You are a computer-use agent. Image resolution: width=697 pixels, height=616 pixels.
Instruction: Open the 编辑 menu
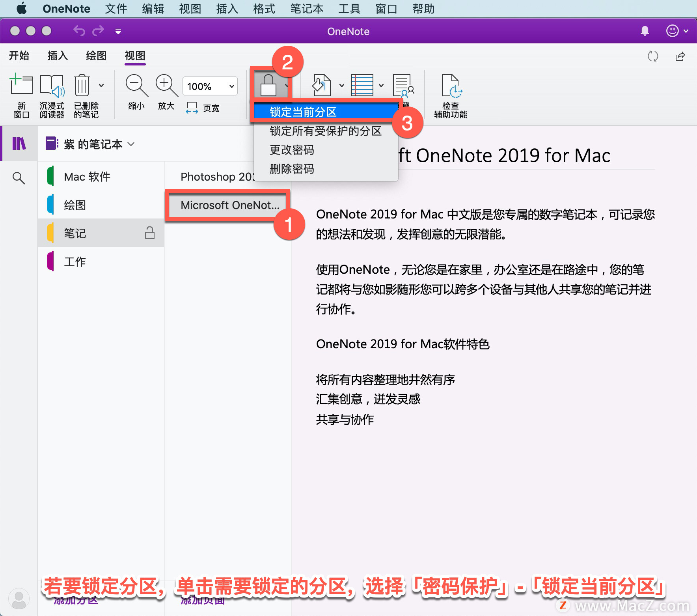pos(153,8)
